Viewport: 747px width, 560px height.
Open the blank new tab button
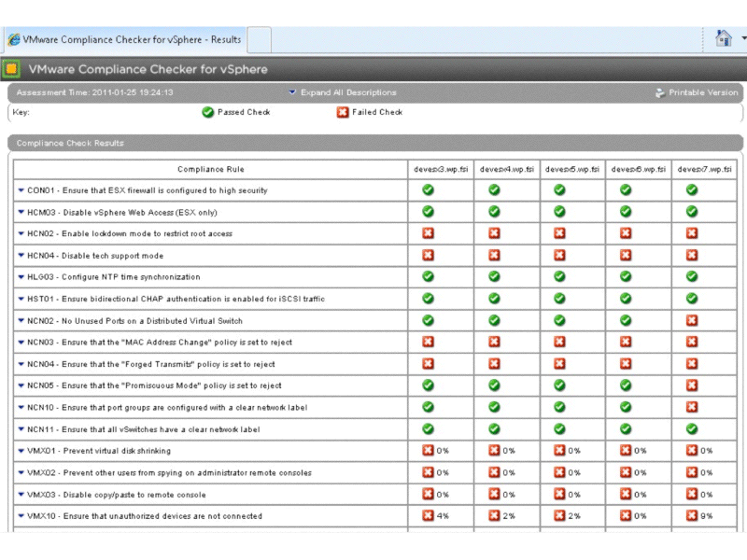click(260, 39)
